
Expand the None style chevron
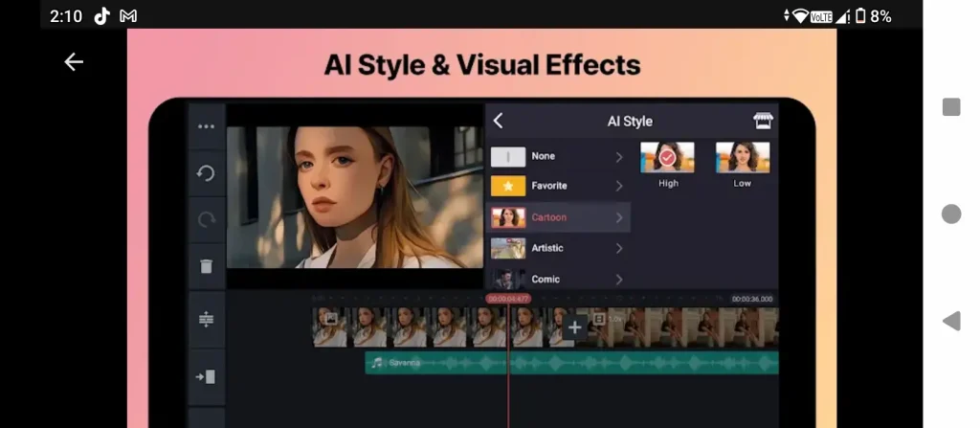coord(619,157)
